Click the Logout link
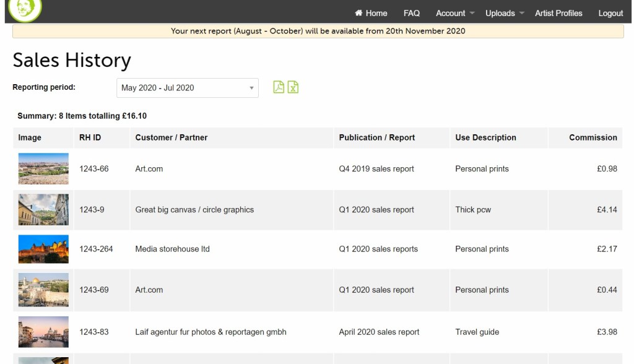634x364 pixels. 610,13
